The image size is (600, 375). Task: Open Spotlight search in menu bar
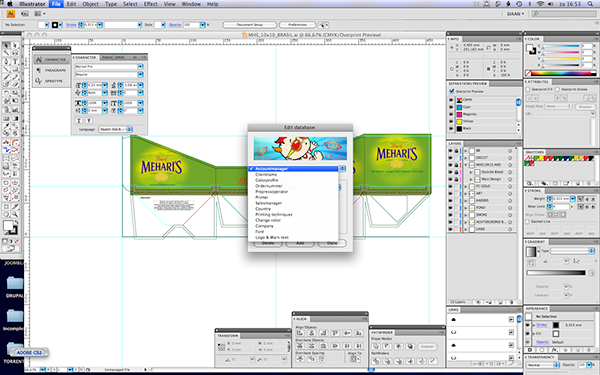(590, 4)
